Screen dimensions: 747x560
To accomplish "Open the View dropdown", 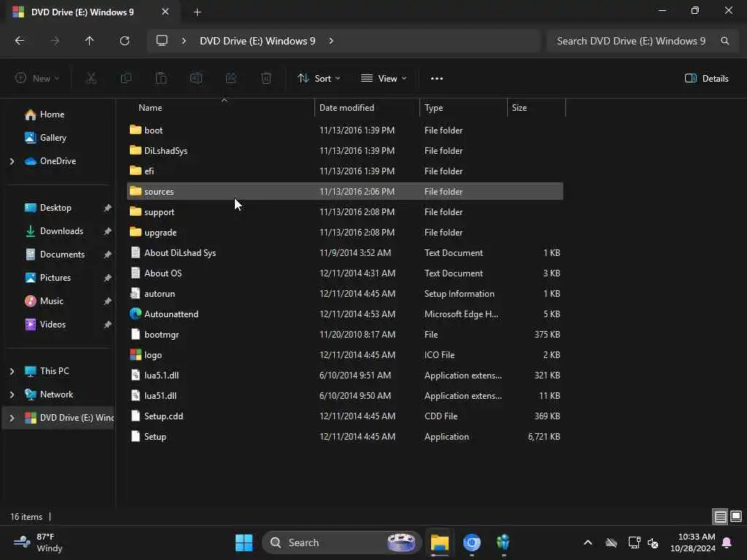I will click(x=384, y=79).
